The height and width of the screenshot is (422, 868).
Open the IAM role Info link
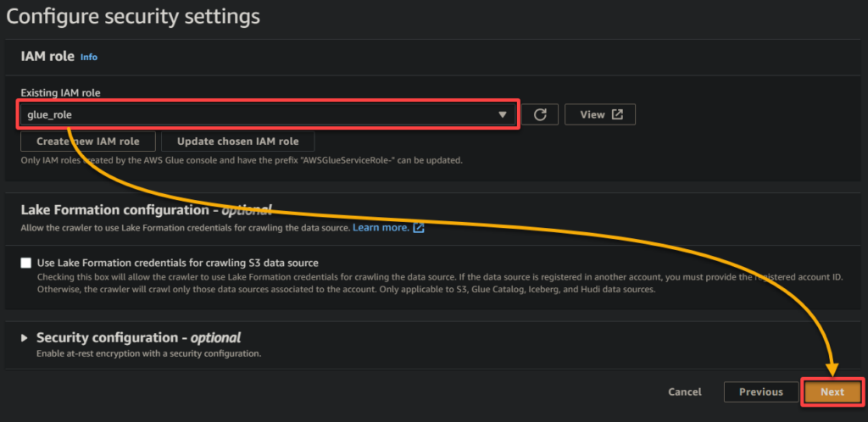(x=89, y=57)
